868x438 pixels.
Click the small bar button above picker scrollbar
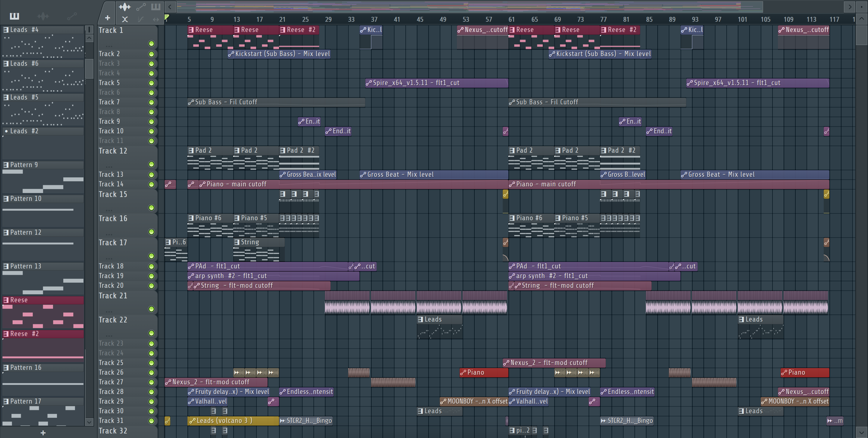pyautogui.click(x=89, y=30)
